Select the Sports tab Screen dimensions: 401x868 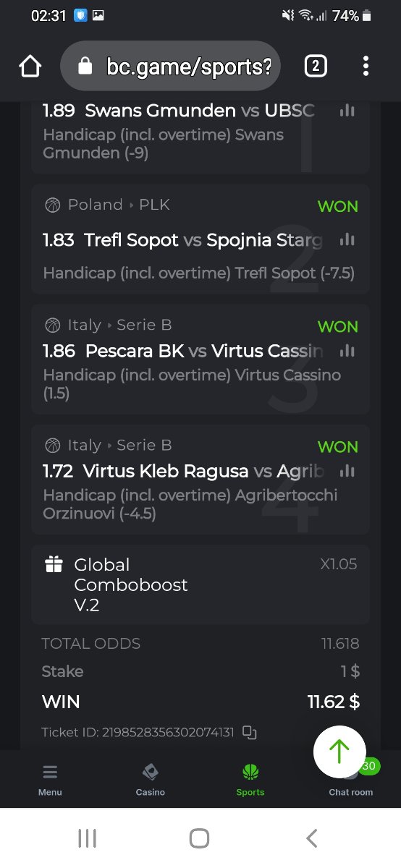[250, 780]
